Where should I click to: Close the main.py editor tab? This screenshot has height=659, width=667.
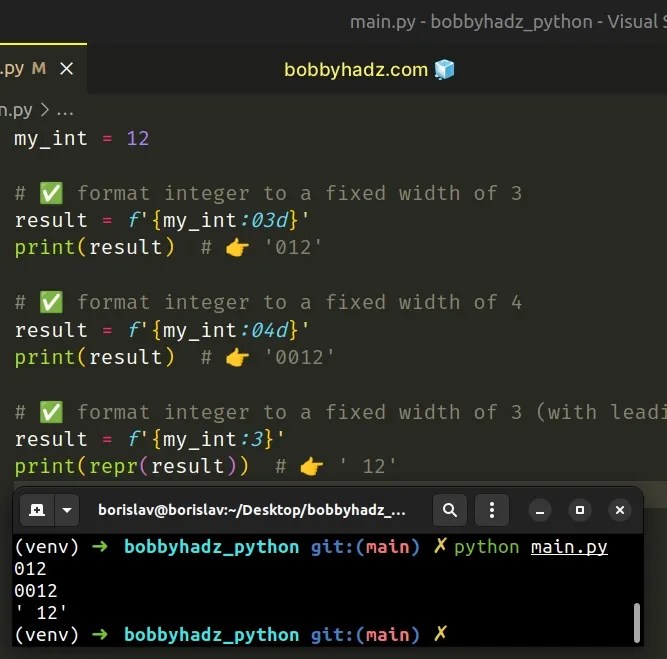pyautogui.click(x=66, y=68)
